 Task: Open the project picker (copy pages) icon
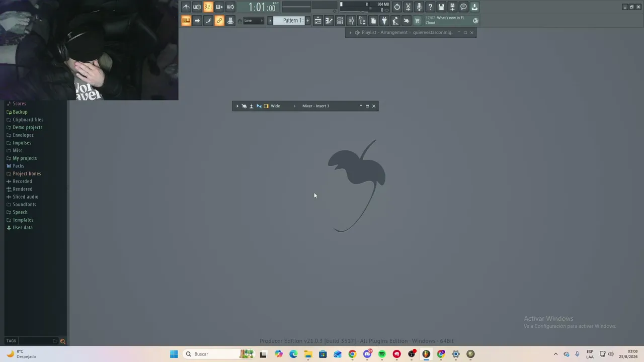[373, 21]
